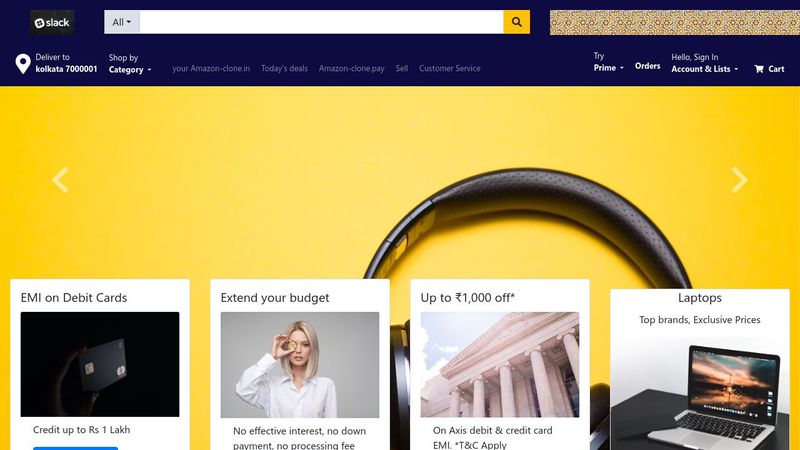Go to Orders page
This screenshot has height=450, width=800.
click(x=647, y=66)
